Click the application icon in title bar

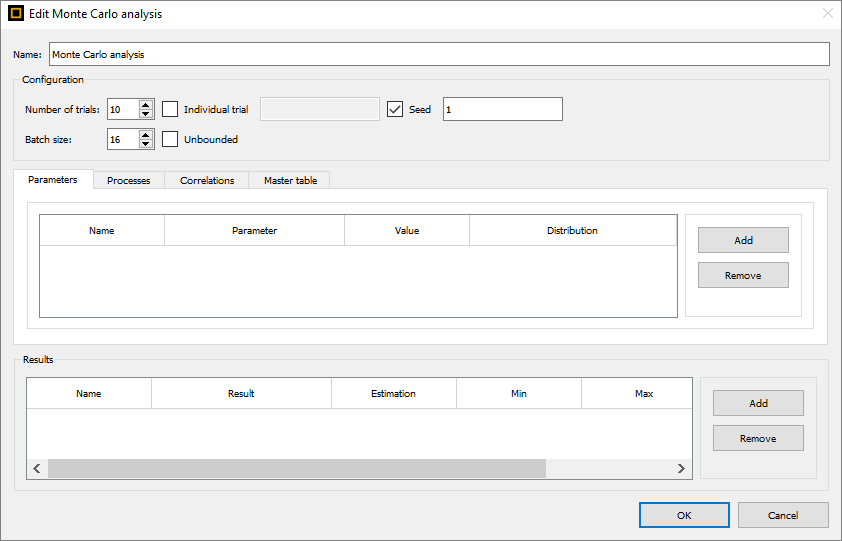click(x=16, y=13)
